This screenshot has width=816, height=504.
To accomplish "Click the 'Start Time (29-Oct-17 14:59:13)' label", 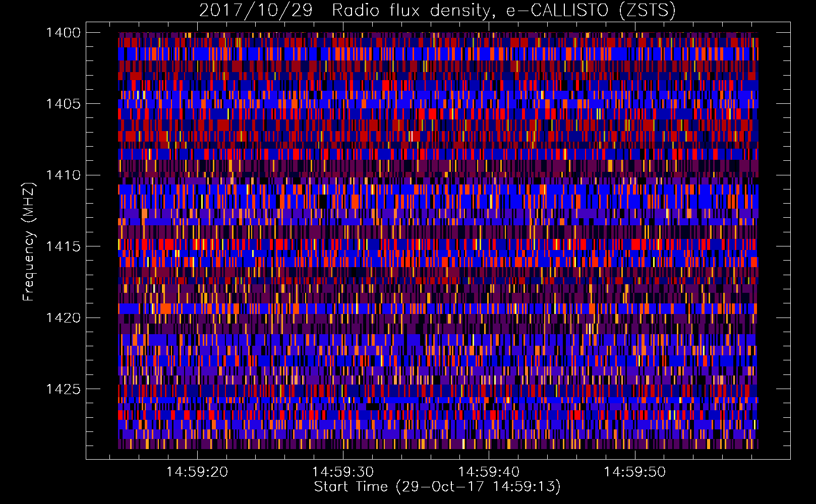I will click(x=437, y=487).
